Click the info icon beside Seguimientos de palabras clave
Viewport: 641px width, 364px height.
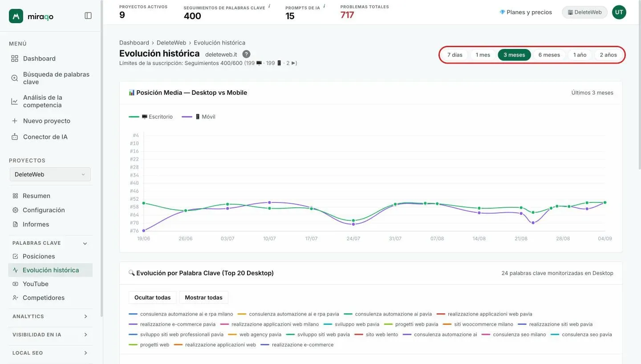click(x=269, y=7)
